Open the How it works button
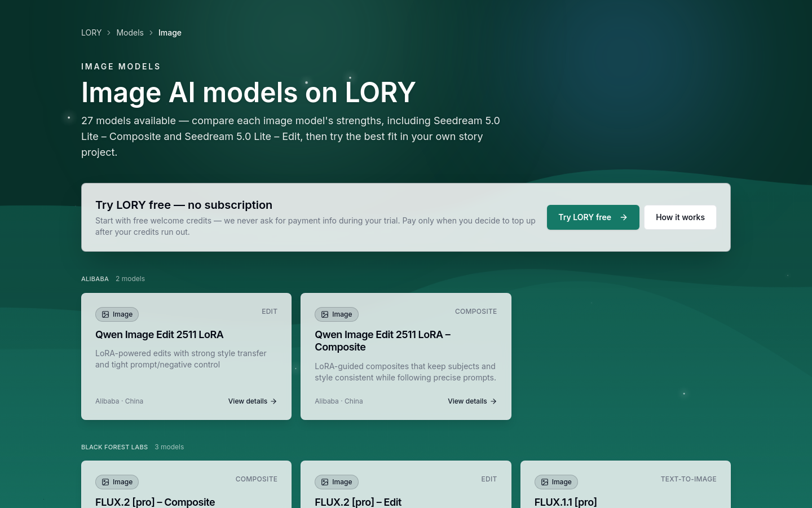Viewport: 812px width, 508px height. 680,217
